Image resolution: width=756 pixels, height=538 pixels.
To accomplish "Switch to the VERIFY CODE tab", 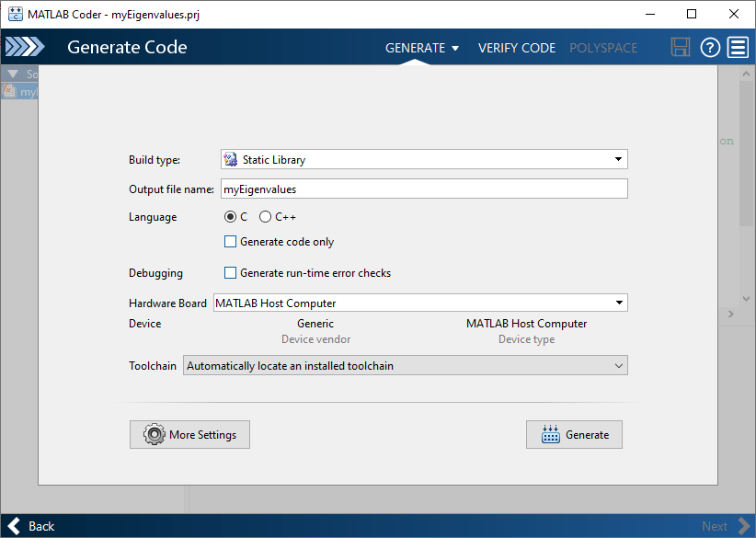I will [517, 48].
